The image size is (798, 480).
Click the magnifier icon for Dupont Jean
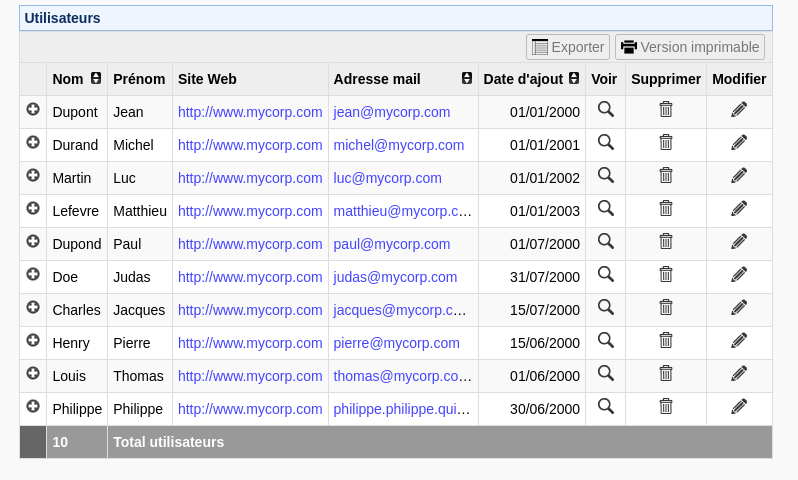tap(605, 110)
